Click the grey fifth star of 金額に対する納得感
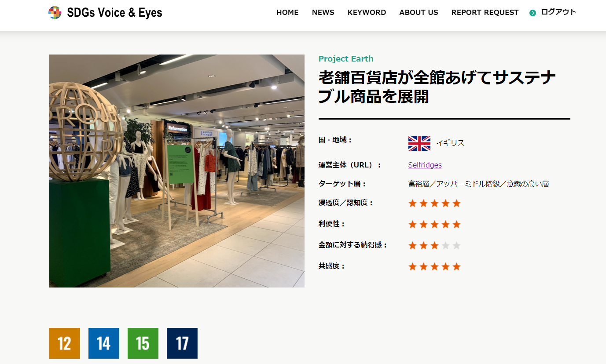Viewport: 606px width, 364px height. (x=456, y=245)
